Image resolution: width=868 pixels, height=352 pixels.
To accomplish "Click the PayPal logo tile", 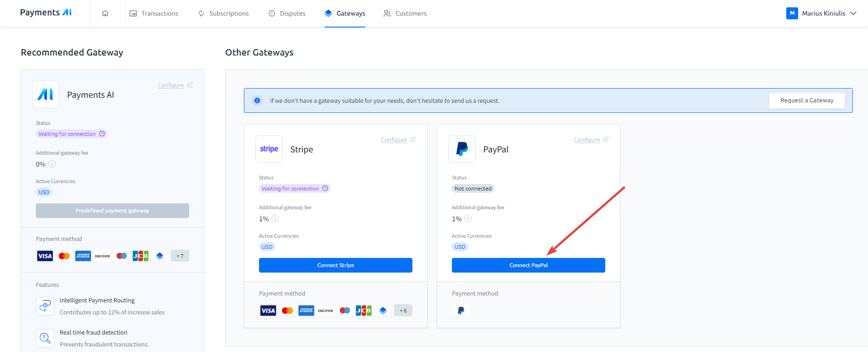I will tap(462, 149).
